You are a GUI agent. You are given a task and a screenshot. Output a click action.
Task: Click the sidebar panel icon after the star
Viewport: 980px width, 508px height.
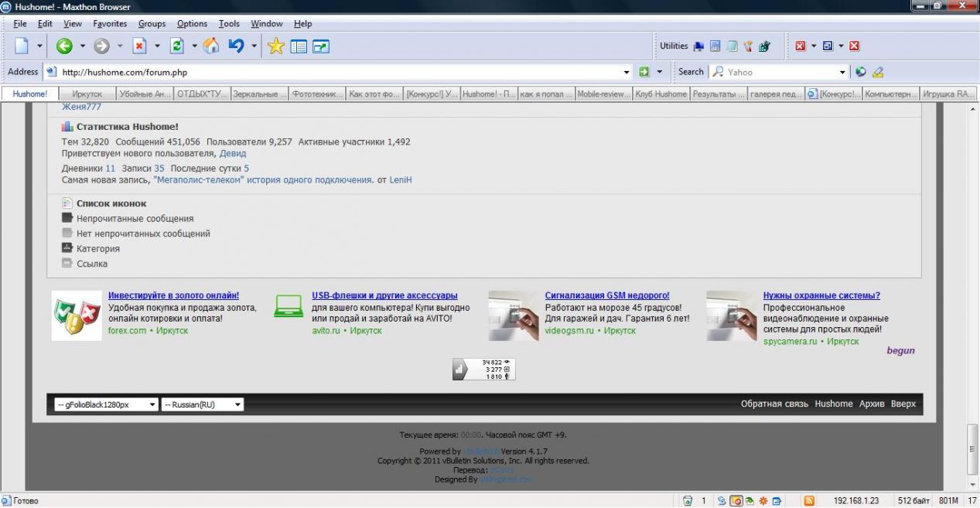click(299, 46)
